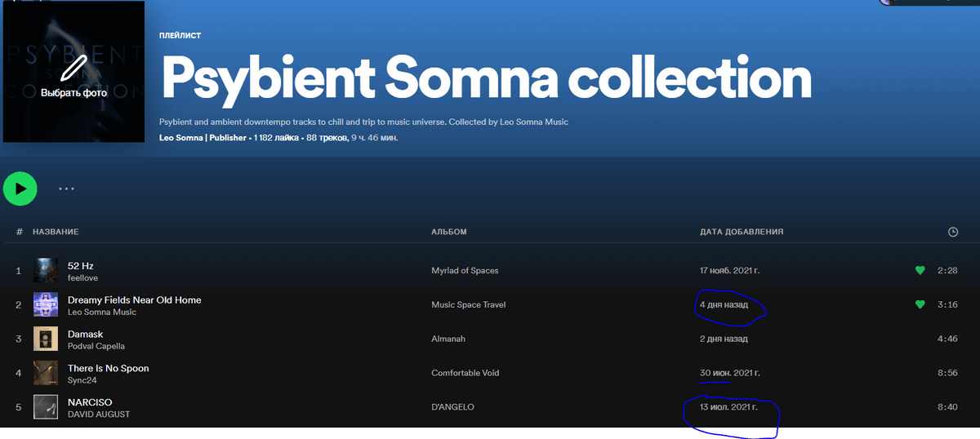Open the track title Damask
980x439 pixels.
85,334
